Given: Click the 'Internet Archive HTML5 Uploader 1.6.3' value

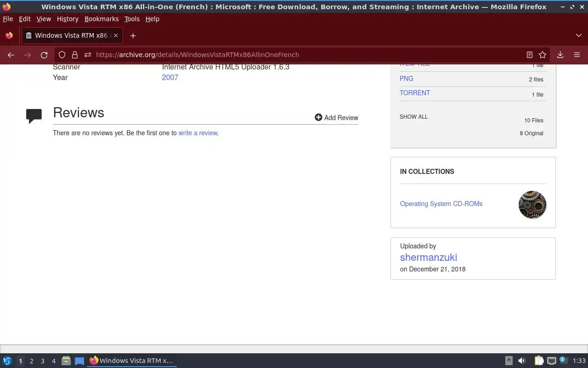Looking at the screenshot, I should pos(226,67).
